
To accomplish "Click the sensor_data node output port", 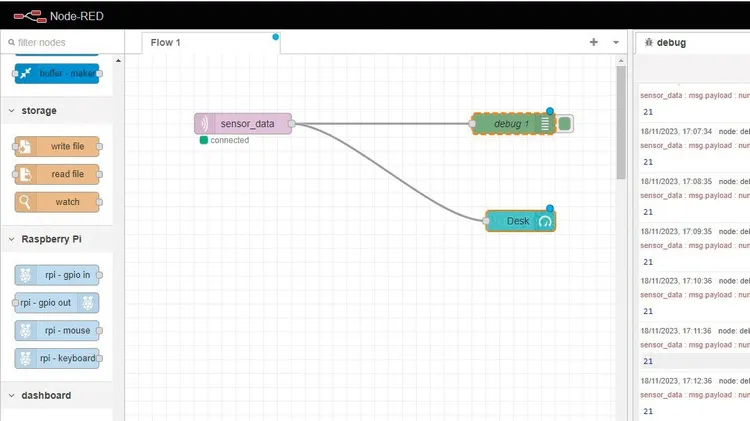I will coord(292,124).
